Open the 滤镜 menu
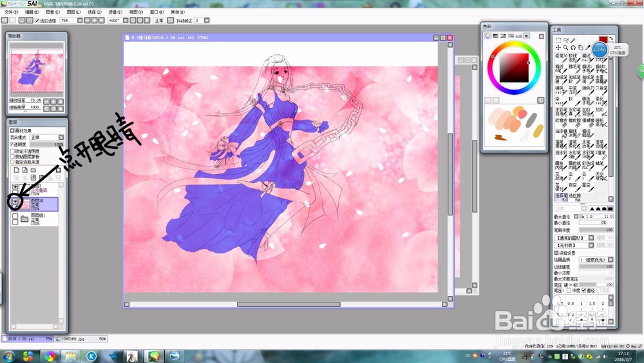This screenshot has width=644, height=363. click(115, 12)
